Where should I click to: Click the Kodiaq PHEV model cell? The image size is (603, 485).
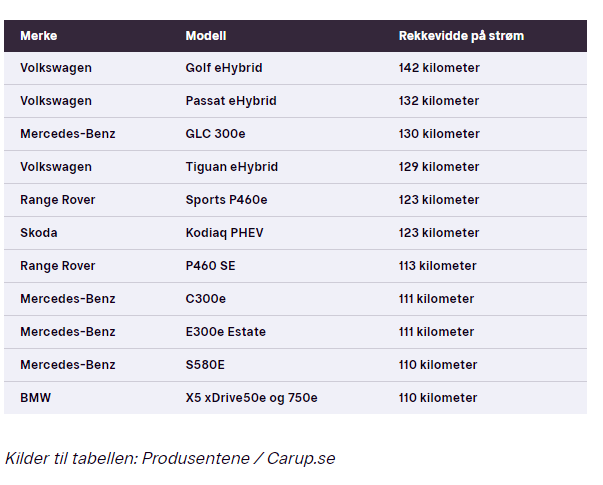pos(224,233)
